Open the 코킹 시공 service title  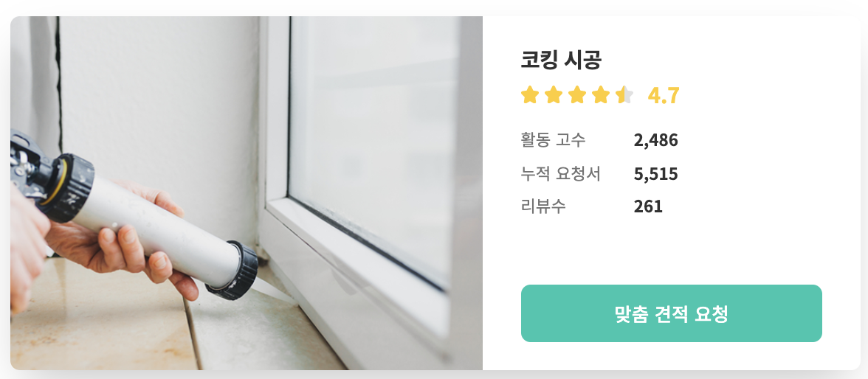(x=560, y=59)
